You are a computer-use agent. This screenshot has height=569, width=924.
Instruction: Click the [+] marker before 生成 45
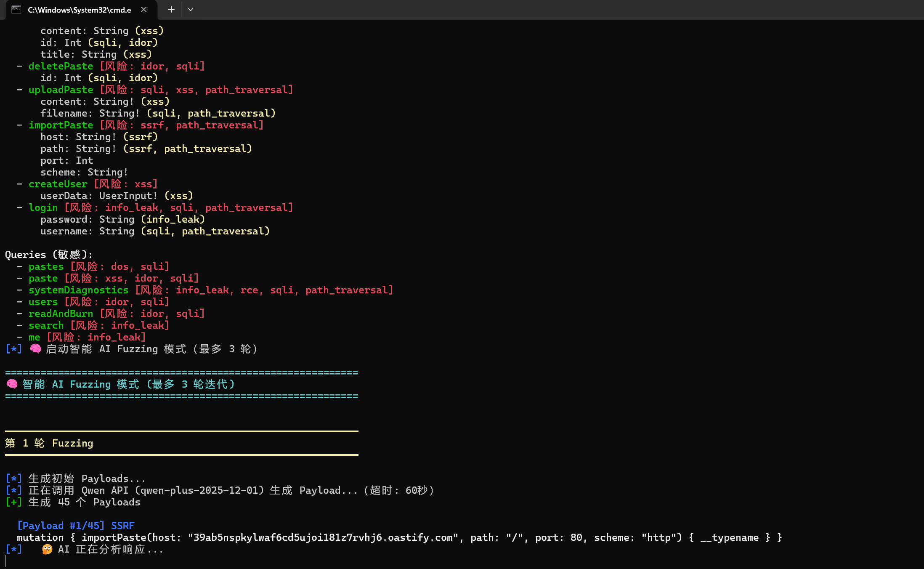pos(13,502)
